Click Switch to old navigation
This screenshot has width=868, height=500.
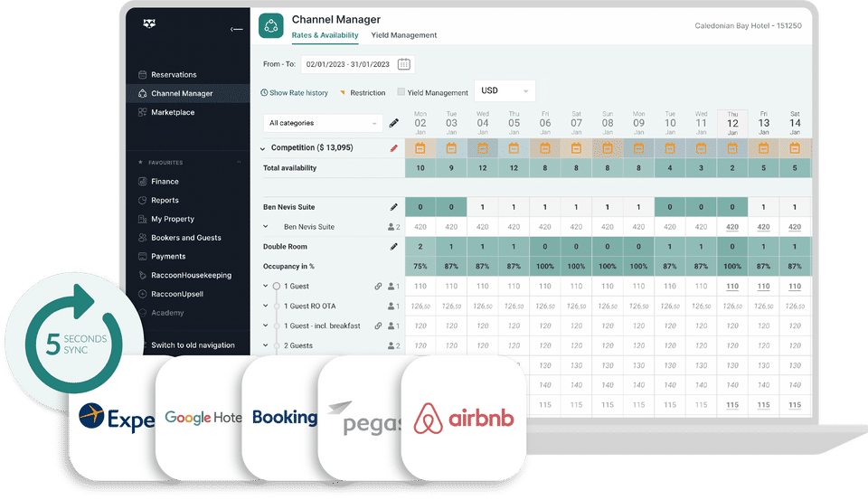193,345
